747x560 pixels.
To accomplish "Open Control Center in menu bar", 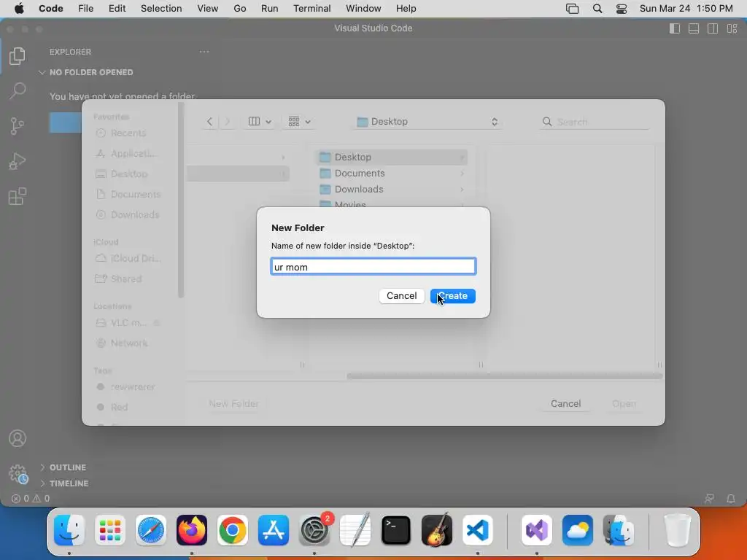I will pos(622,9).
